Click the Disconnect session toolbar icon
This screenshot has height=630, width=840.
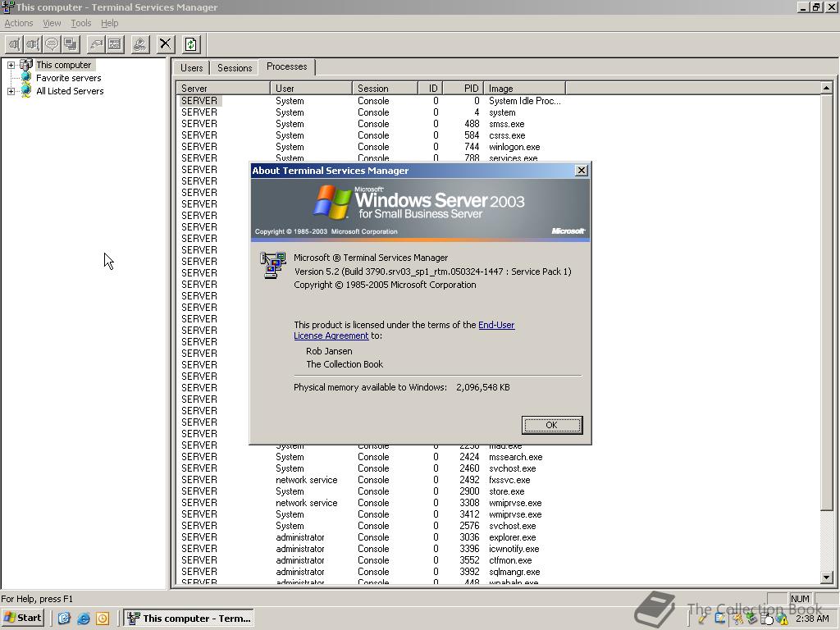[x=33, y=44]
